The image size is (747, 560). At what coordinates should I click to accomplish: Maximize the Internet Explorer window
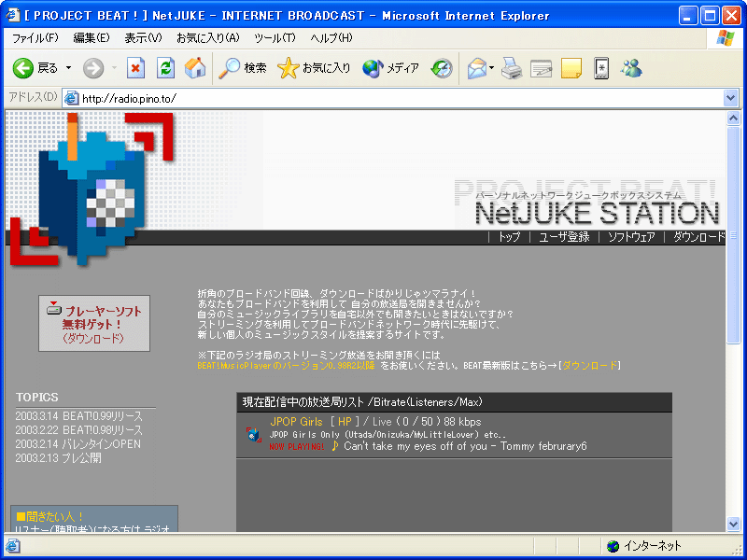710,16
